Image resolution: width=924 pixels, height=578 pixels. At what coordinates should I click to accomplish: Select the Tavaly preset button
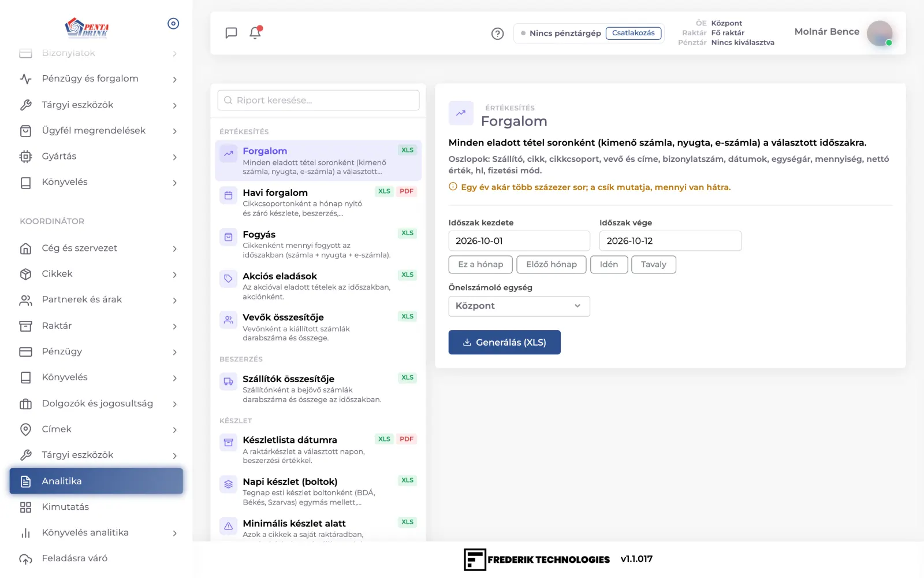654,265
